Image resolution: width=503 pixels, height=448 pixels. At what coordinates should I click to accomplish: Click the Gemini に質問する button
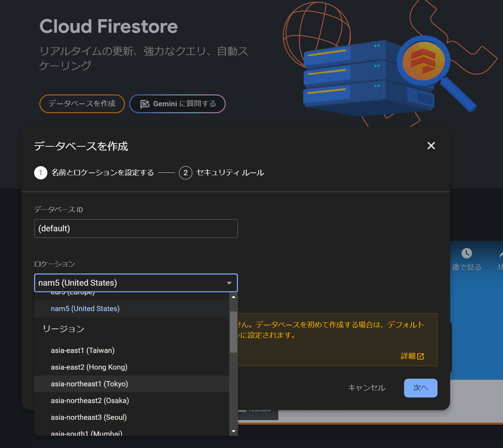(178, 104)
